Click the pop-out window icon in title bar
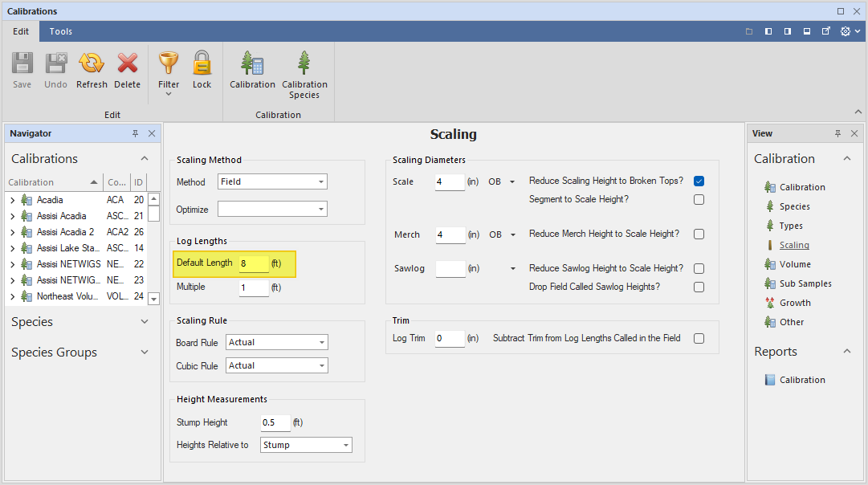 826,31
